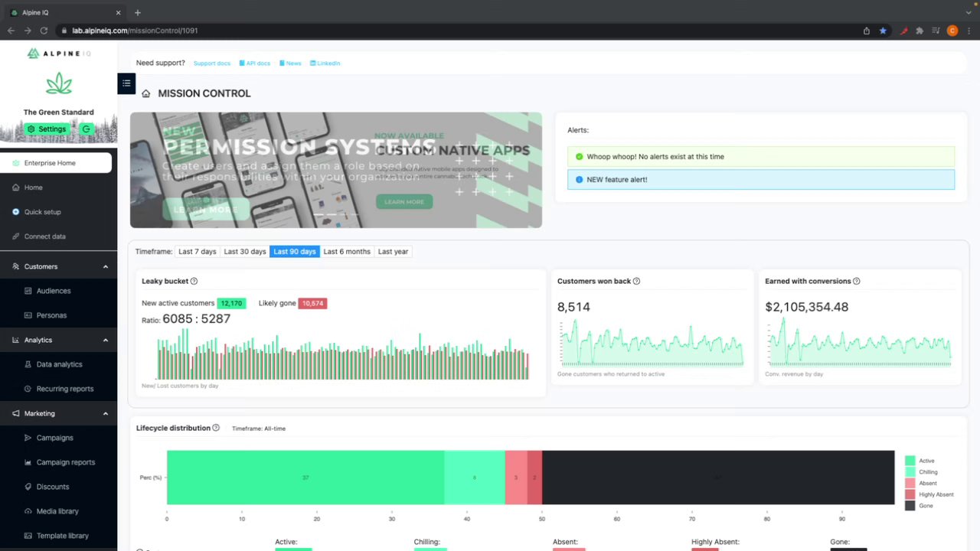The width and height of the screenshot is (980, 551).
Task: Open Campaigns in the sidebar
Action: 55,438
